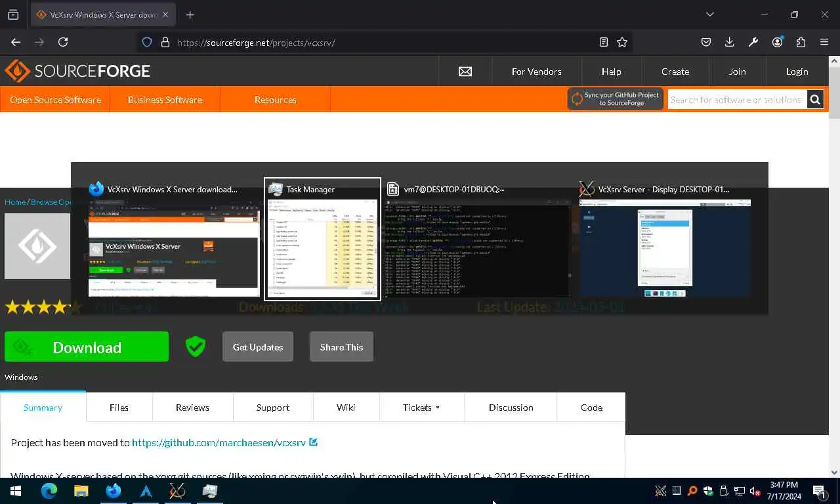Follow the github.com/marchaesen/vcxsrv link
840x504 pixels.
[219, 442]
